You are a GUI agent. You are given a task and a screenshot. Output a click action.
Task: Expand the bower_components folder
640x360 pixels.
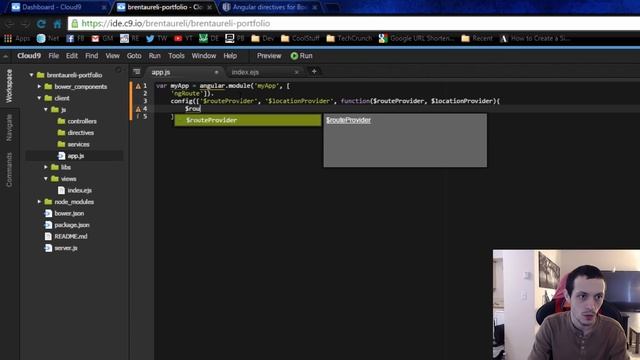click(x=39, y=87)
